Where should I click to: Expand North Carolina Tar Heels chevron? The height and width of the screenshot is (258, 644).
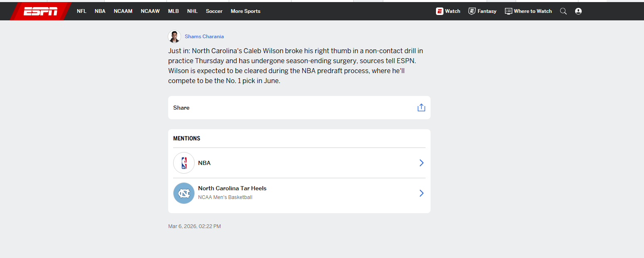[421, 193]
